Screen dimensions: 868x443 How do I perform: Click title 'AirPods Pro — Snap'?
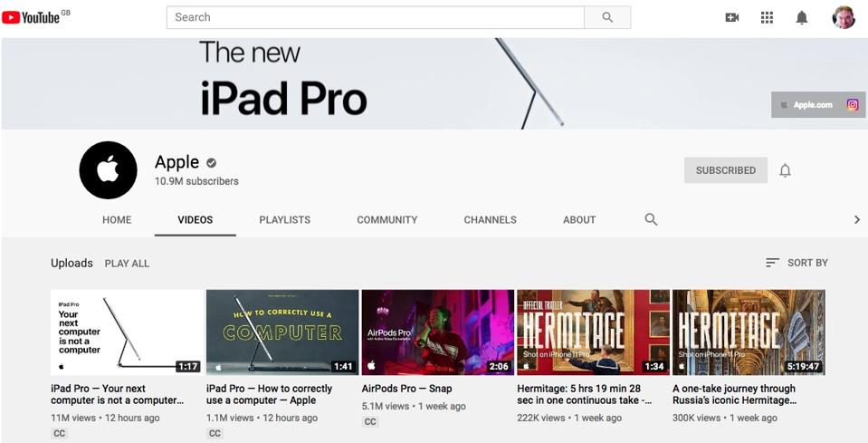407,389
